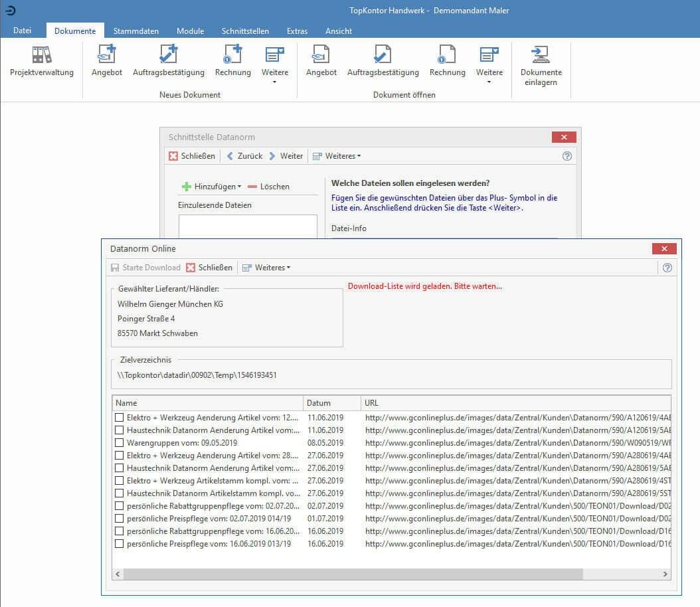This screenshot has width=700, height=607.
Task: Click Schließen in Datanorm Online toolbar
Action: tap(209, 268)
